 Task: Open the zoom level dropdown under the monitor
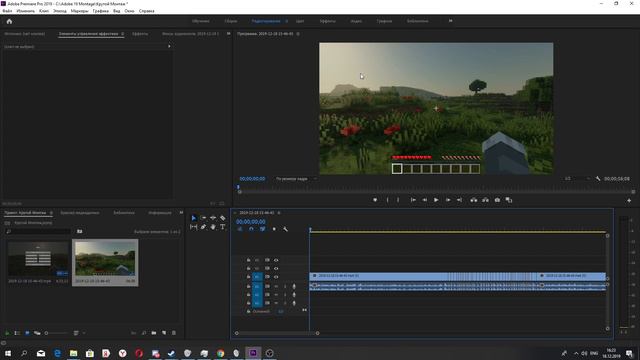tap(296, 179)
